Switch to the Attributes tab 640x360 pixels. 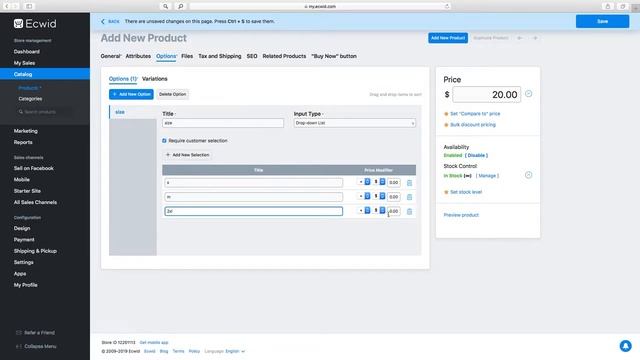pos(138,56)
